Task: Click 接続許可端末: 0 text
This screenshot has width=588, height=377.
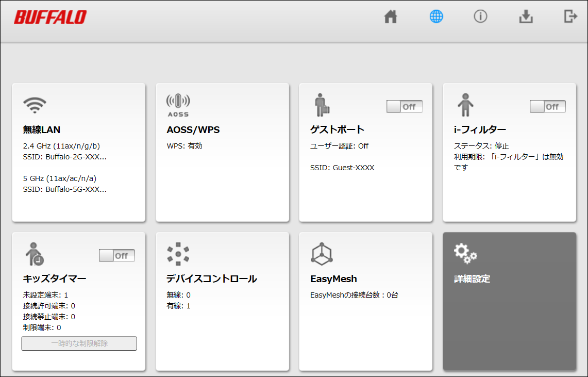Action: click(49, 306)
